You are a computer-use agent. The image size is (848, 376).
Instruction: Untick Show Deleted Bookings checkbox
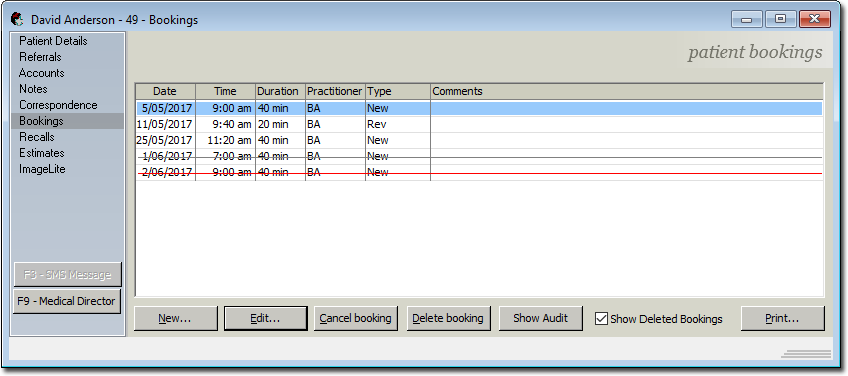[x=601, y=319]
